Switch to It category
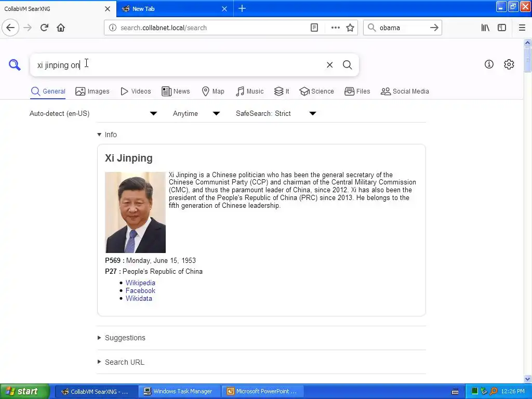The image size is (532, 399). tap(282, 91)
